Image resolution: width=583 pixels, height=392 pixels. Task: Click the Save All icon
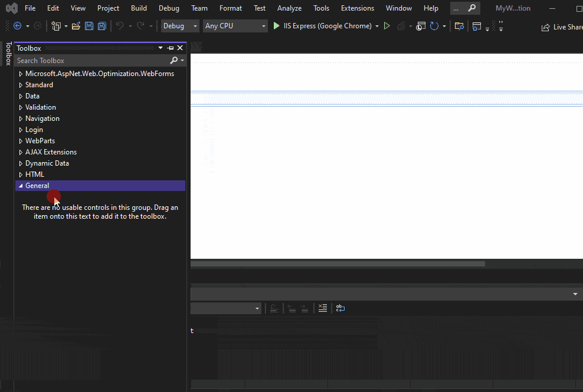pyautogui.click(x=102, y=26)
